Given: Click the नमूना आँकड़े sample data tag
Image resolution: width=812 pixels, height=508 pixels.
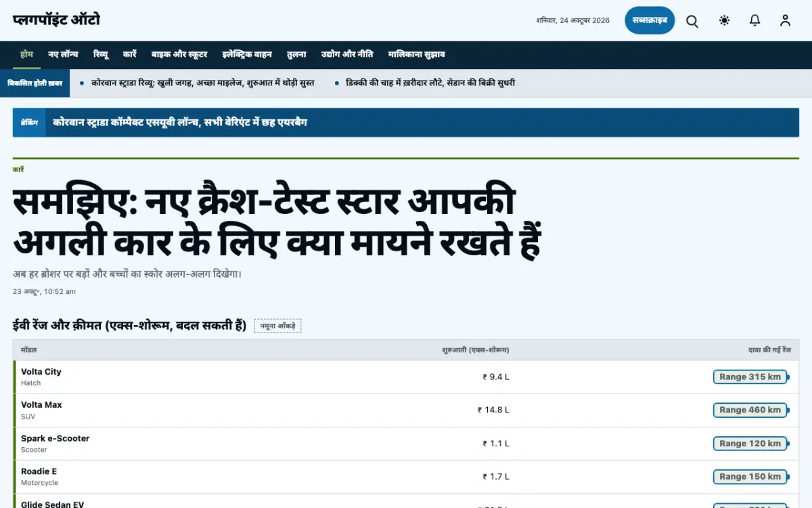Looking at the screenshot, I should click(x=277, y=326).
